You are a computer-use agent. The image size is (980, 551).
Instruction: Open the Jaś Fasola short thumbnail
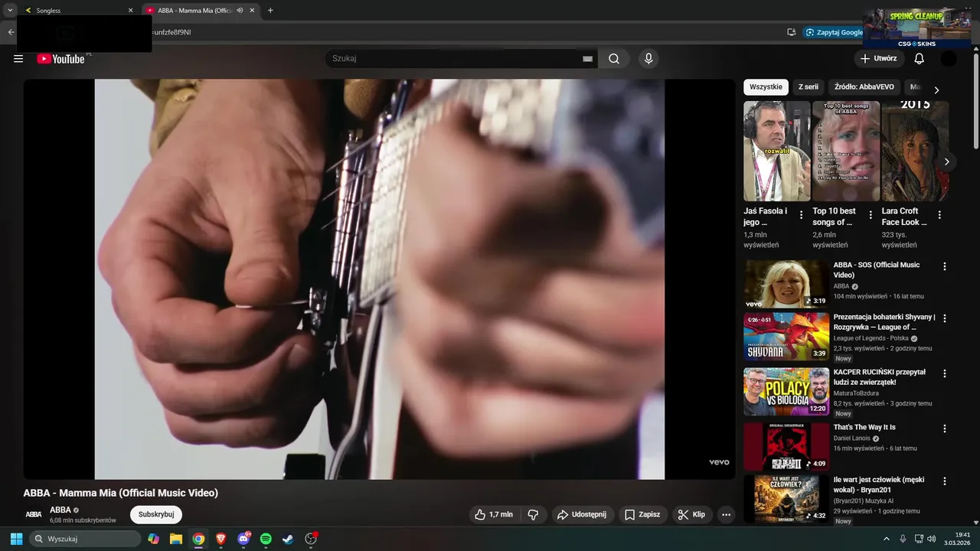776,151
